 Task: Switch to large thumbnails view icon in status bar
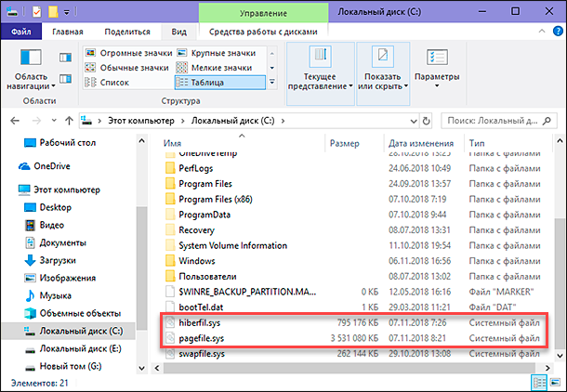(x=555, y=383)
